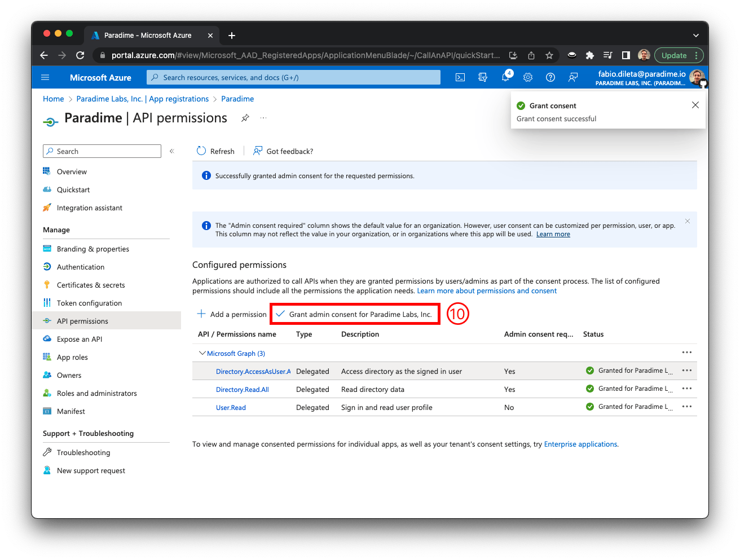Open Quickstart in the side menu
The width and height of the screenshot is (740, 560).
73,189
